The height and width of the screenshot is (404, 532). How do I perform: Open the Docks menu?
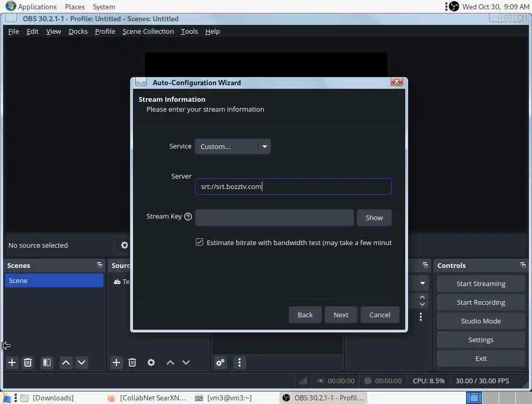click(78, 32)
